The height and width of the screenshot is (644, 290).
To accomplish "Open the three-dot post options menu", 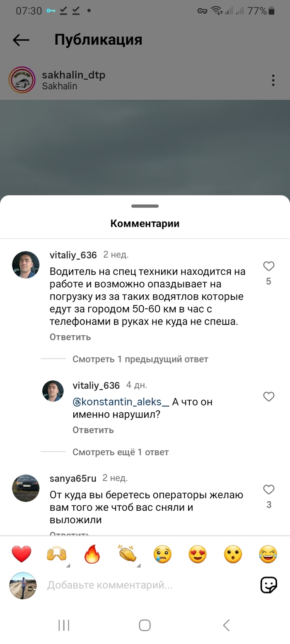I will (273, 80).
